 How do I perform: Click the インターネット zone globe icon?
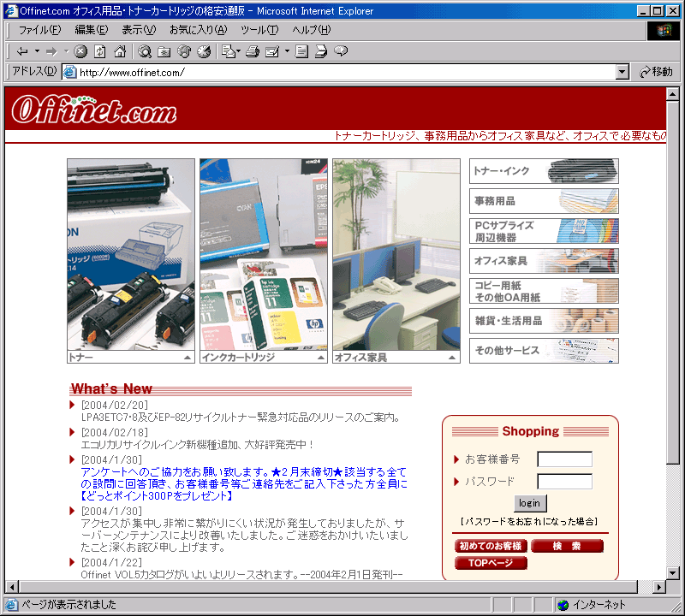coord(563,605)
